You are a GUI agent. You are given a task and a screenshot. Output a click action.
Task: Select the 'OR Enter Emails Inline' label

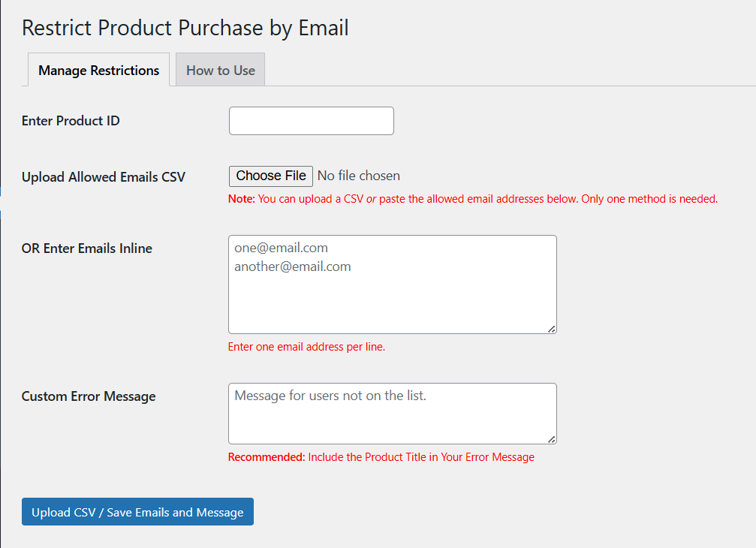click(87, 248)
